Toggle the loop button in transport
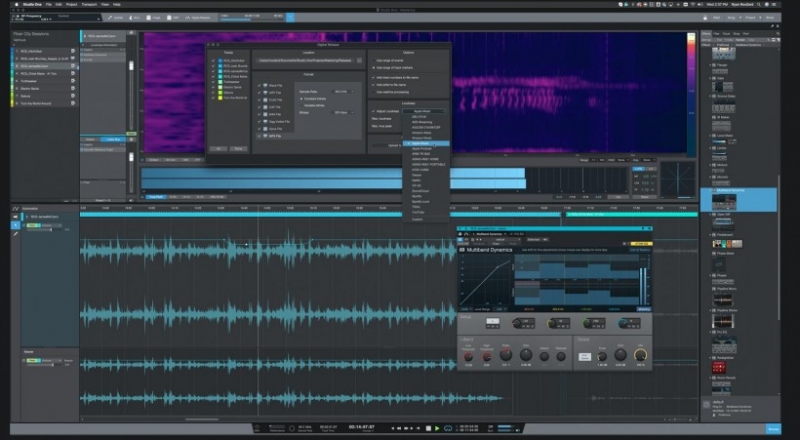 [x=448, y=428]
